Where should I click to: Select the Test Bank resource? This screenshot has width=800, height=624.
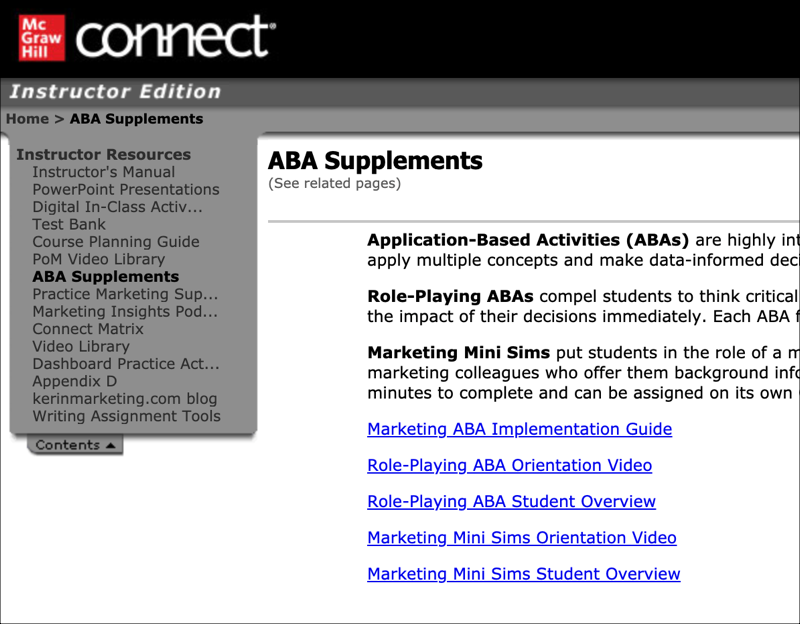click(68, 224)
